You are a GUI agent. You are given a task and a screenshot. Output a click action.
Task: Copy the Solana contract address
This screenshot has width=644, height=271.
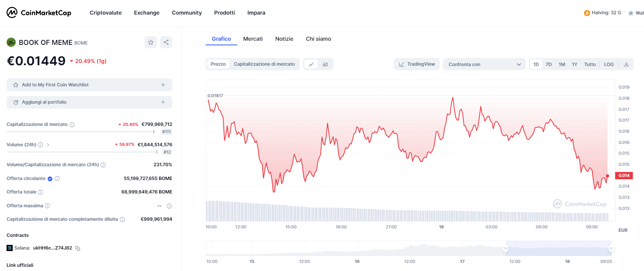coord(78,248)
